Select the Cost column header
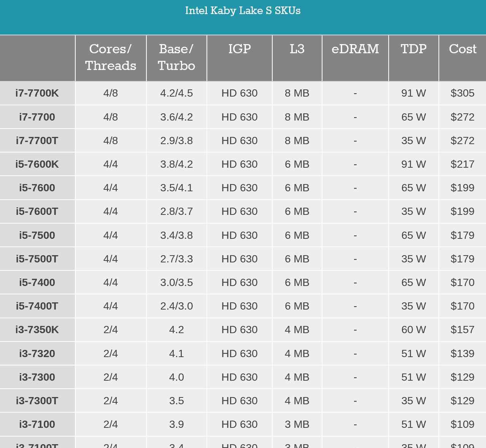 coord(462,58)
